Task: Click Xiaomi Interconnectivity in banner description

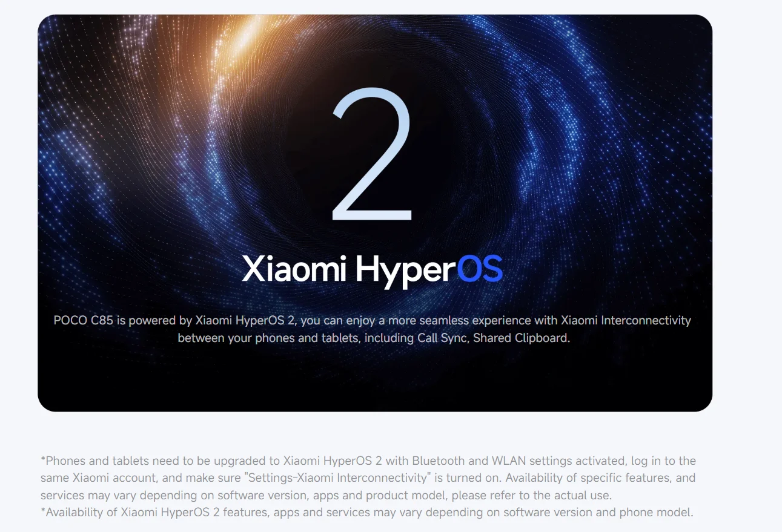Action: (626, 320)
